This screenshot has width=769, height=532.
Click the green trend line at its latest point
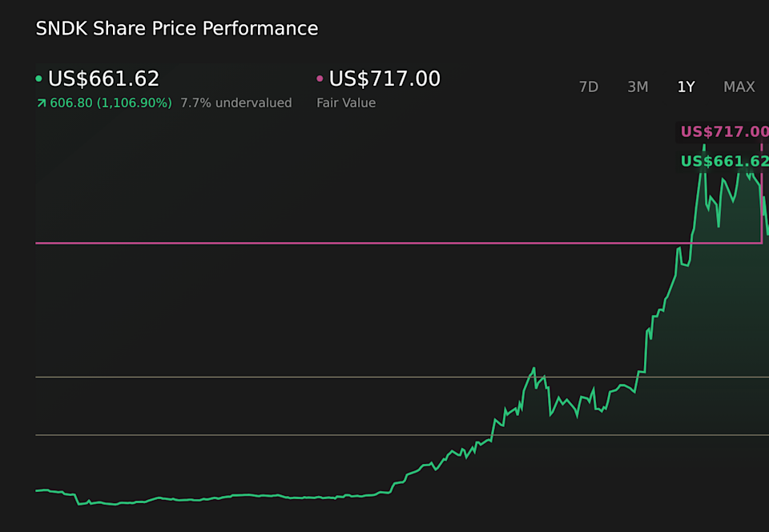[765, 232]
